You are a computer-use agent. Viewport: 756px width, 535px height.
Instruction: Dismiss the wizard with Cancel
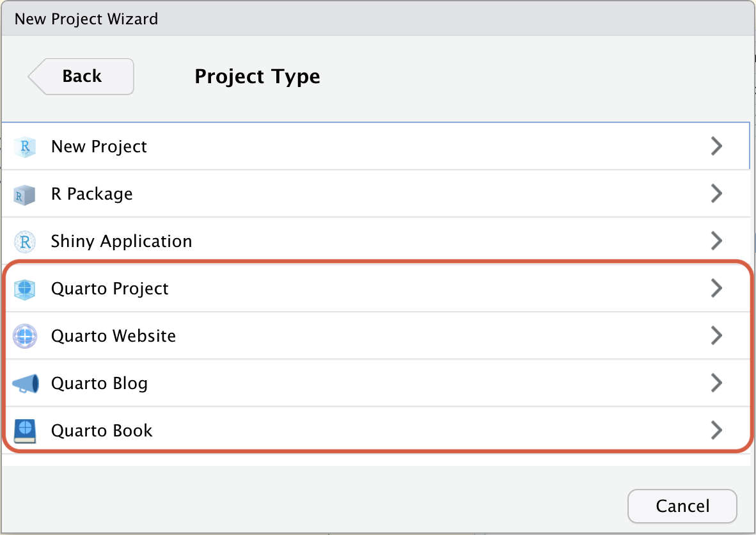pos(682,506)
